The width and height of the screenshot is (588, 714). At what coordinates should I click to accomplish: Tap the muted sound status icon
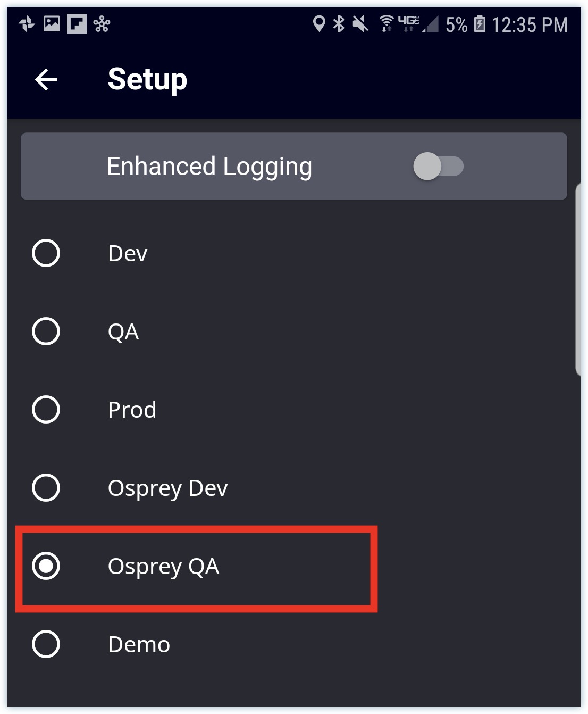pos(360,24)
